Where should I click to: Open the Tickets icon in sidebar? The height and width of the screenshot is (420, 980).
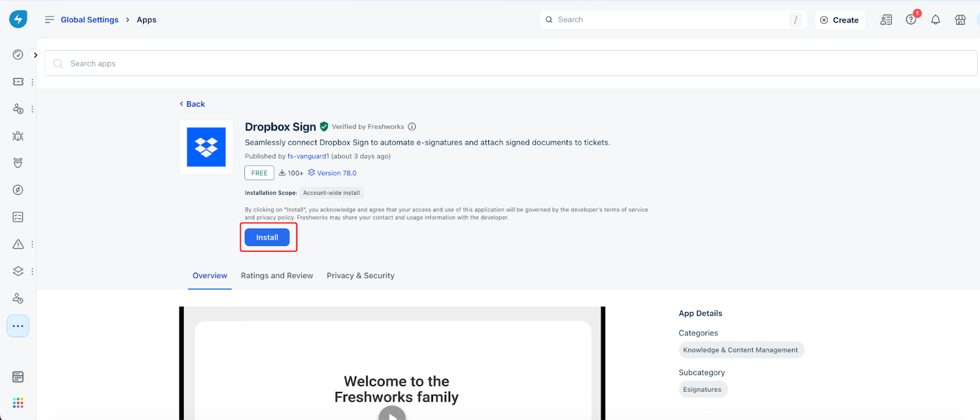[18, 82]
